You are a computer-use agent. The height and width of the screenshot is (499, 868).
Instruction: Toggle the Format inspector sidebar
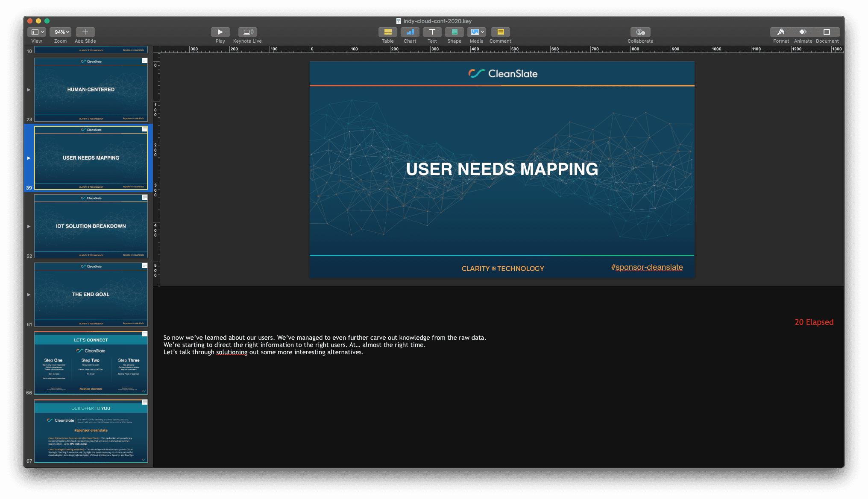click(781, 32)
